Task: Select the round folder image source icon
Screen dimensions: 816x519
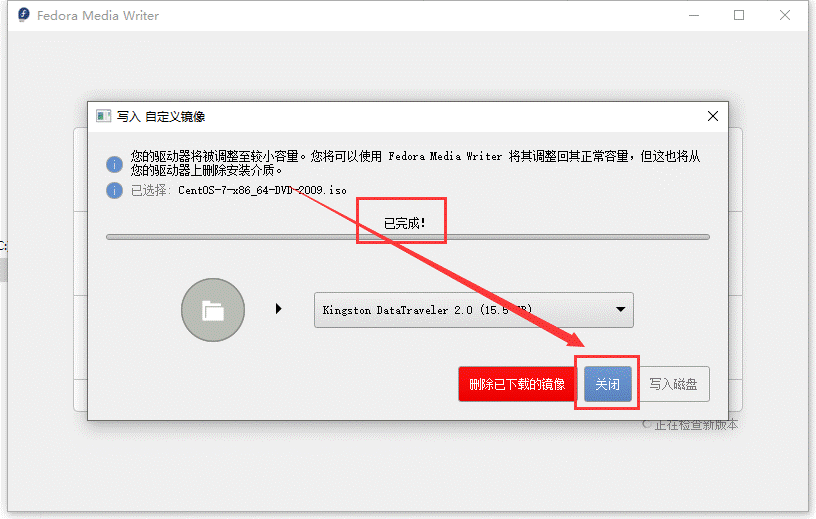Action: click(213, 310)
